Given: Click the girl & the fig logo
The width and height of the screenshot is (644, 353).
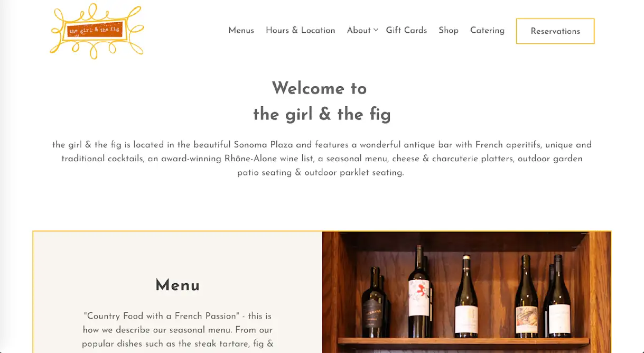Looking at the screenshot, I should (97, 31).
